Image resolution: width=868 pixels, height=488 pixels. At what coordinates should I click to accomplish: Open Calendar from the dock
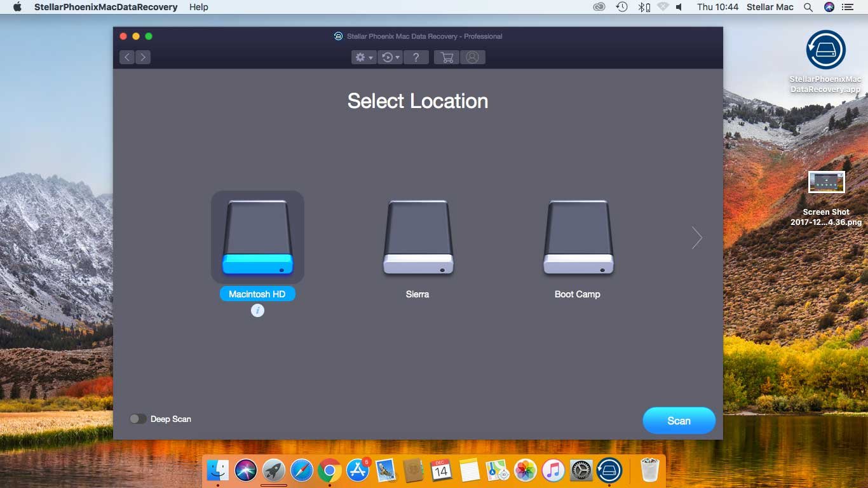point(442,470)
